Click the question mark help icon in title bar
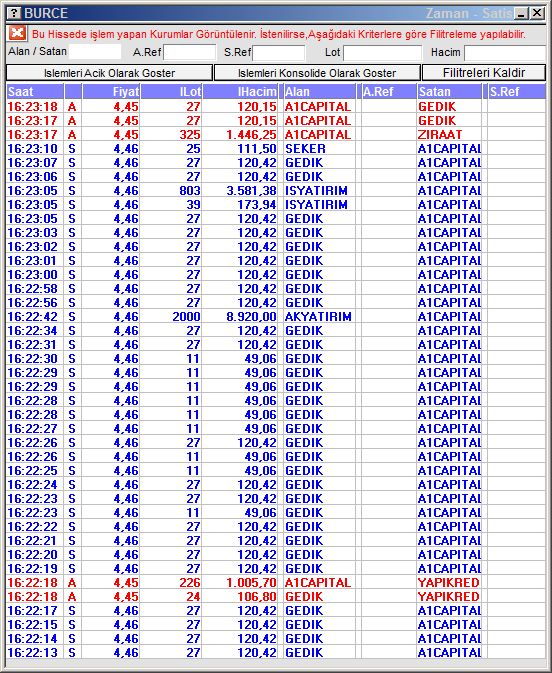The width and height of the screenshot is (552, 673). [15, 13]
